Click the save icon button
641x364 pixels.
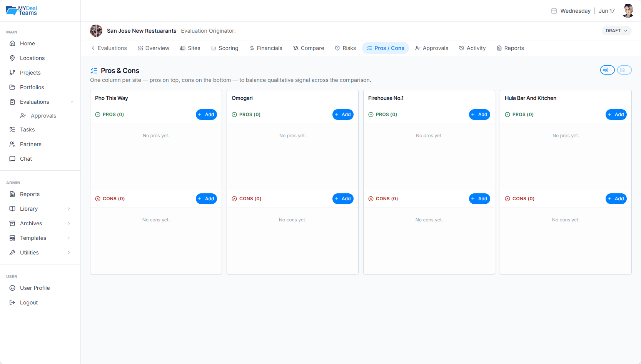click(x=624, y=70)
